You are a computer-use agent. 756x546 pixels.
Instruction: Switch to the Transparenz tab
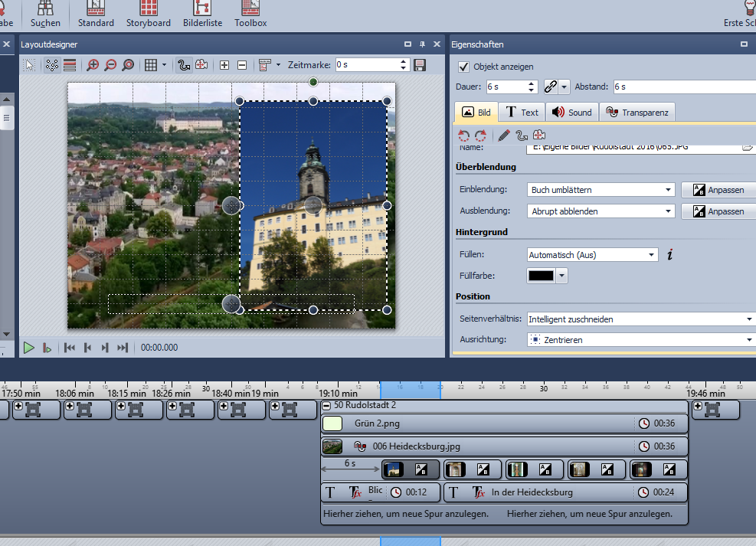click(637, 113)
